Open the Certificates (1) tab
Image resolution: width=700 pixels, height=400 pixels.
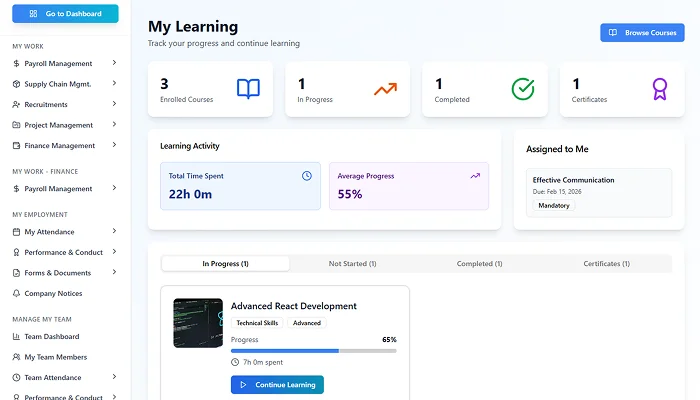(607, 264)
